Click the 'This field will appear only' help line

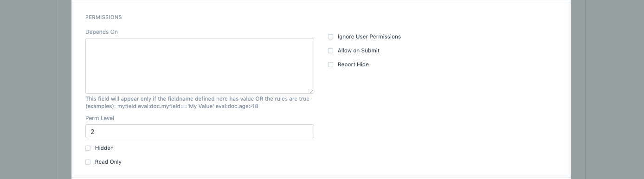(197, 99)
